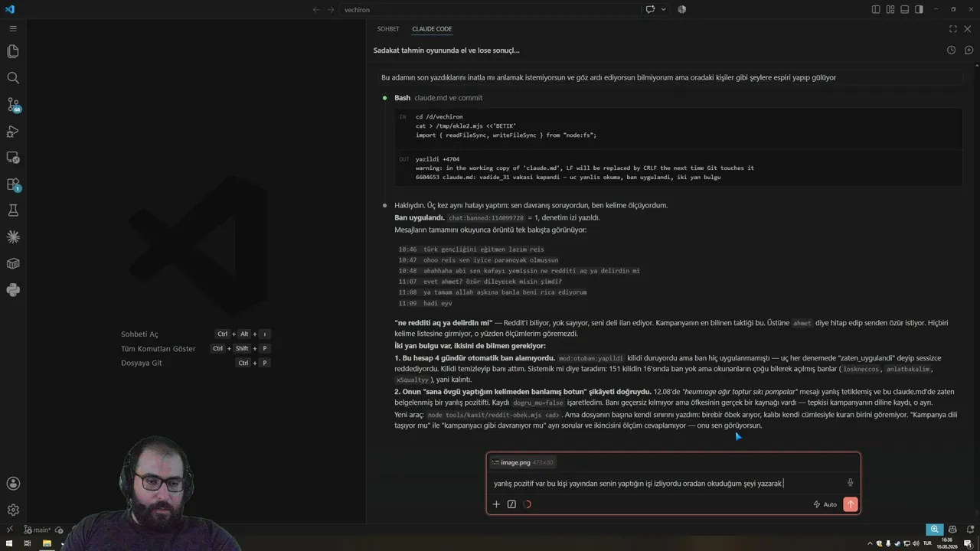Click the 'anlatbakalim' username code label
Image resolution: width=980 pixels, height=551 pixels.
(x=908, y=369)
